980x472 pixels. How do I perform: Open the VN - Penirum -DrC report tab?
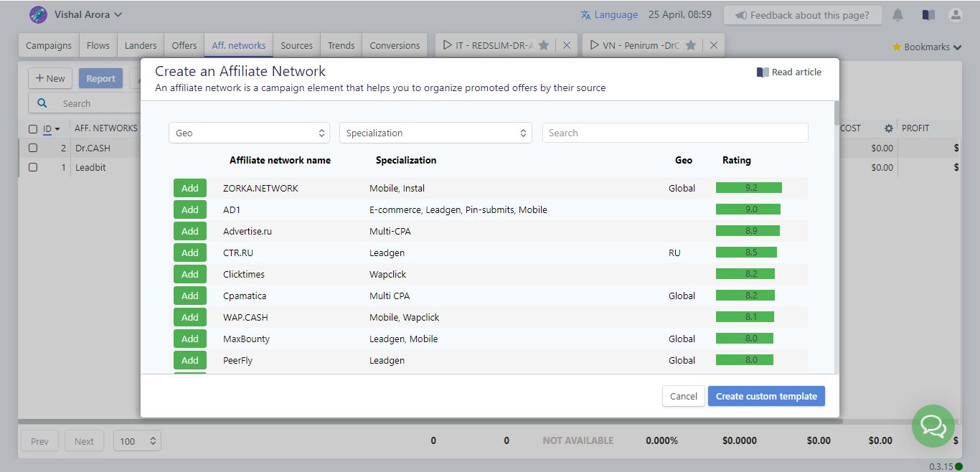[635, 45]
